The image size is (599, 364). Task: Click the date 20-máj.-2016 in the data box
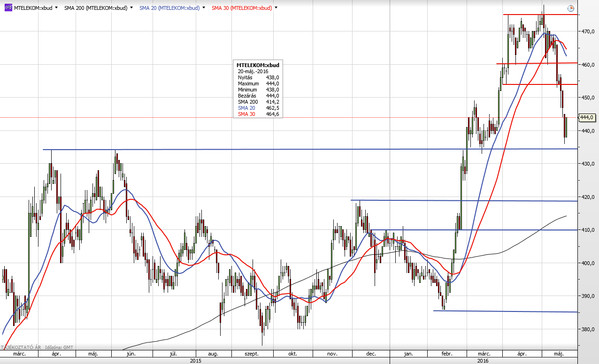point(253,71)
